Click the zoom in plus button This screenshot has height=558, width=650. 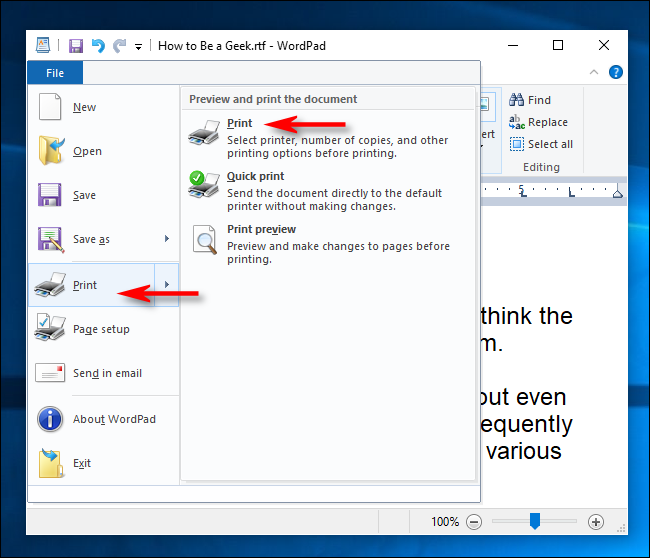596,522
